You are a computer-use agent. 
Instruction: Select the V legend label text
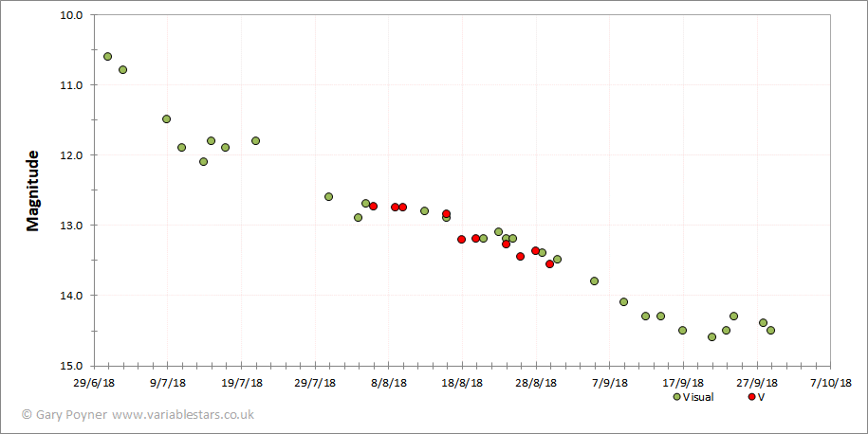click(761, 397)
